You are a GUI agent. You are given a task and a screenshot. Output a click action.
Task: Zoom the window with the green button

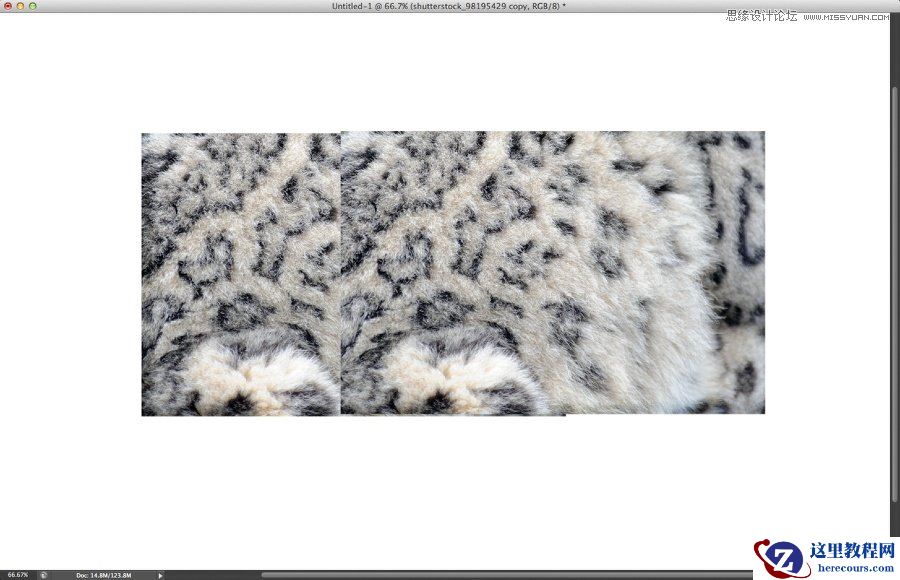click(33, 6)
